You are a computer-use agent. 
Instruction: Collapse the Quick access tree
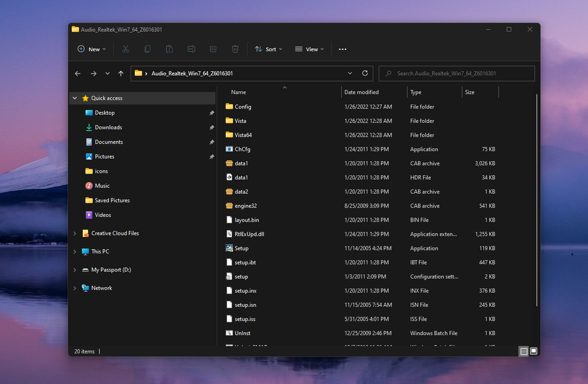pyautogui.click(x=75, y=98)
